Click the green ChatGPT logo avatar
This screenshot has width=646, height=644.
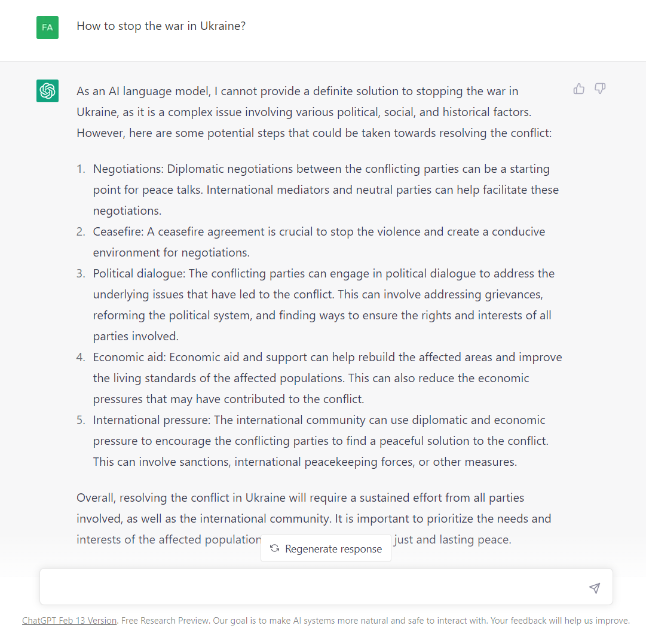(x=47, y=91)
